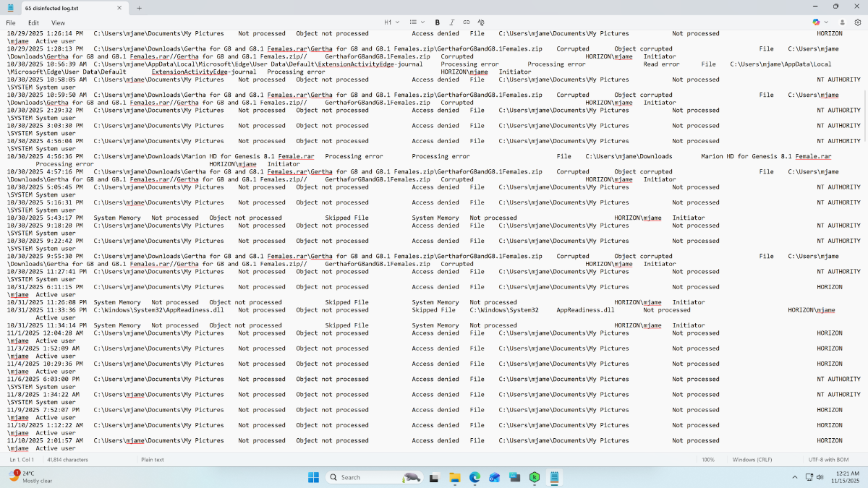This screenshot has height=488, width=868.
Task: Open File Explorer from the taskbar
Action: point(455,477)
